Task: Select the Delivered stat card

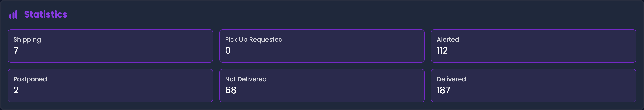Action: [533, 86]
